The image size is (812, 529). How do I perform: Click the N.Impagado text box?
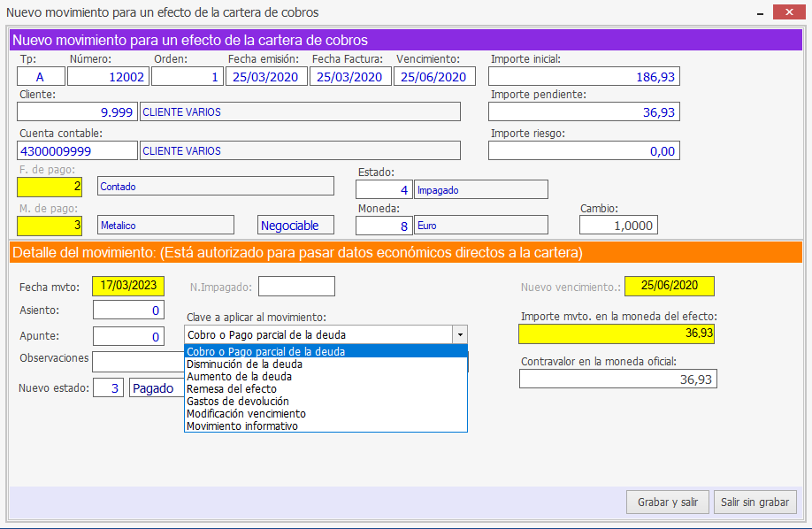pos(296,287)
